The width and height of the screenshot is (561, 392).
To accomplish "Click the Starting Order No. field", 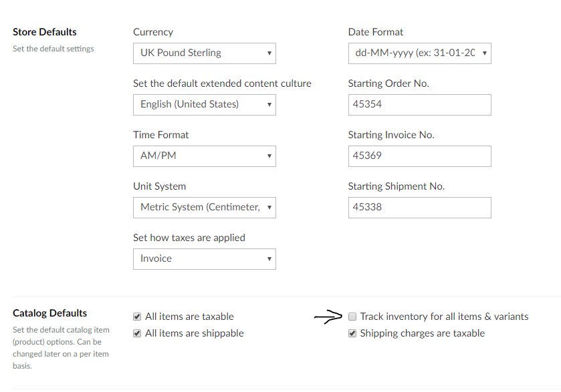I will coord(420,105).
